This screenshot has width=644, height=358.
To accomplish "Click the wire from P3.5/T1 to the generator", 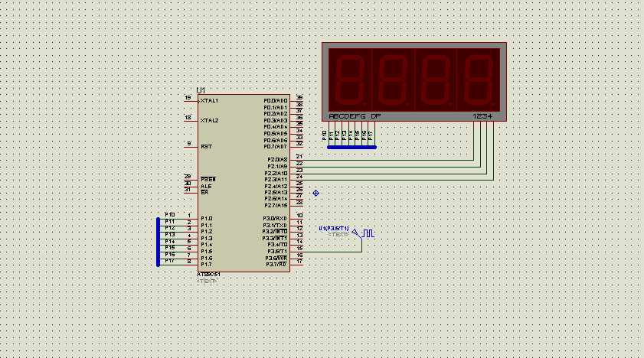I will point(332,252).
